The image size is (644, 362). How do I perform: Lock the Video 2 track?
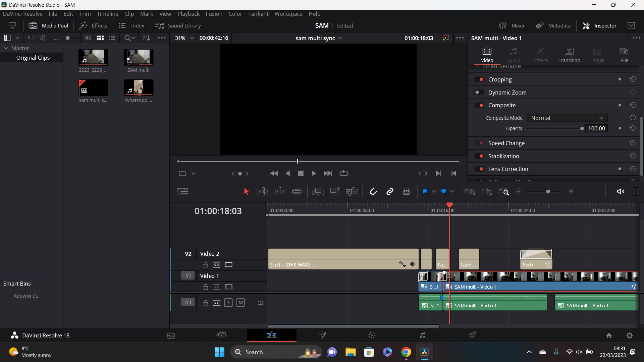click(205, 265)
